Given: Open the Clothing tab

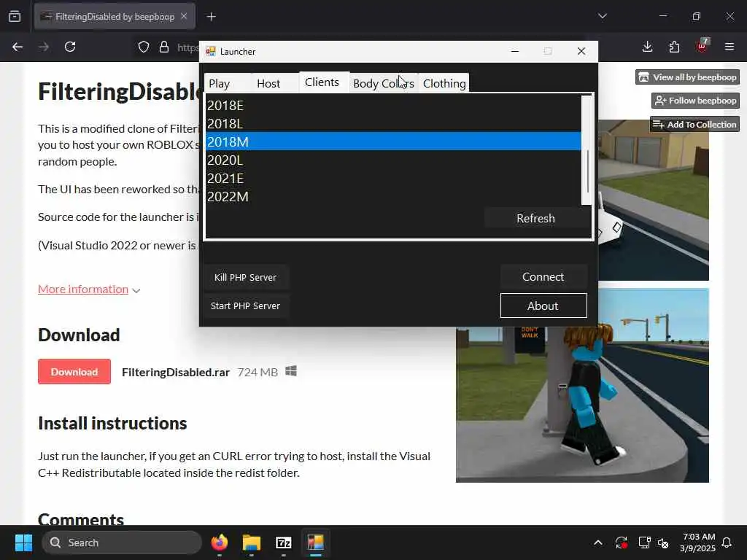Looking at the screenshot, I should tap(444, 83).
